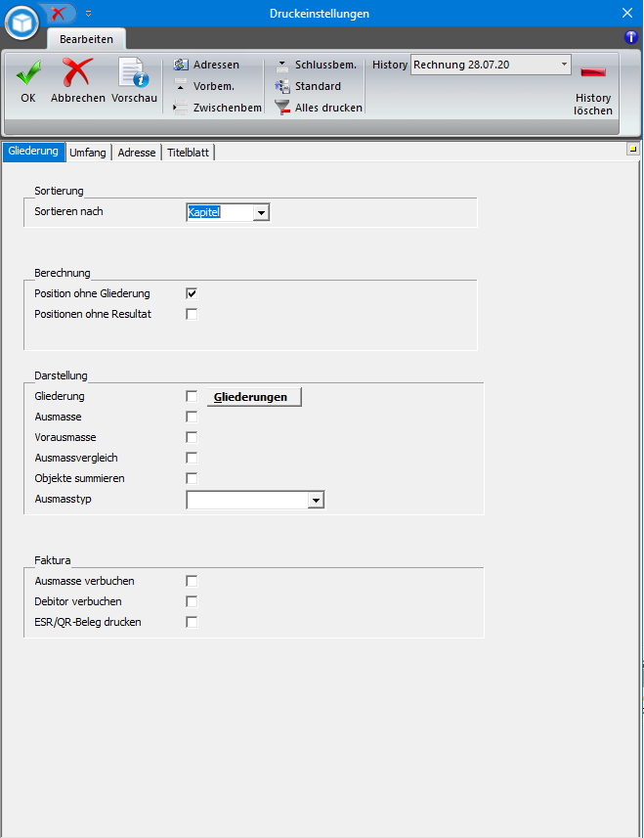Click the OK label button
The image size is (644, 838).
pos(28,98)
